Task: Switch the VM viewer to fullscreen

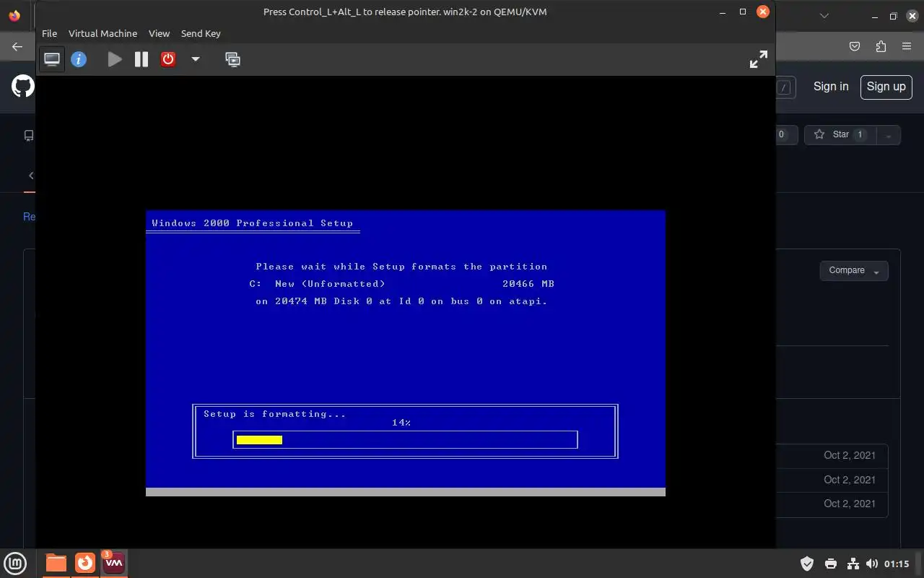Action: [x=758, y=59]
